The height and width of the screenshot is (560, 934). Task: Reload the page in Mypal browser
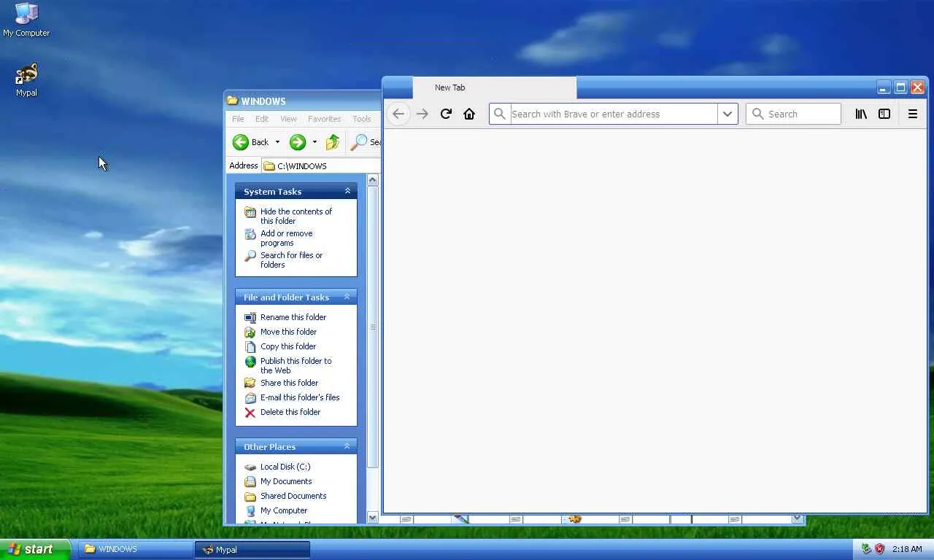click(x=446, y=114)
